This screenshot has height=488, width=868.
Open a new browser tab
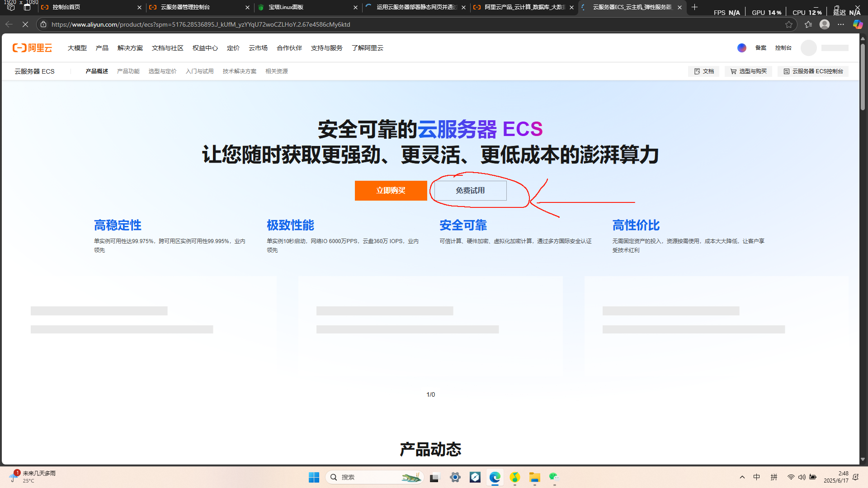[x=694, y=7]
